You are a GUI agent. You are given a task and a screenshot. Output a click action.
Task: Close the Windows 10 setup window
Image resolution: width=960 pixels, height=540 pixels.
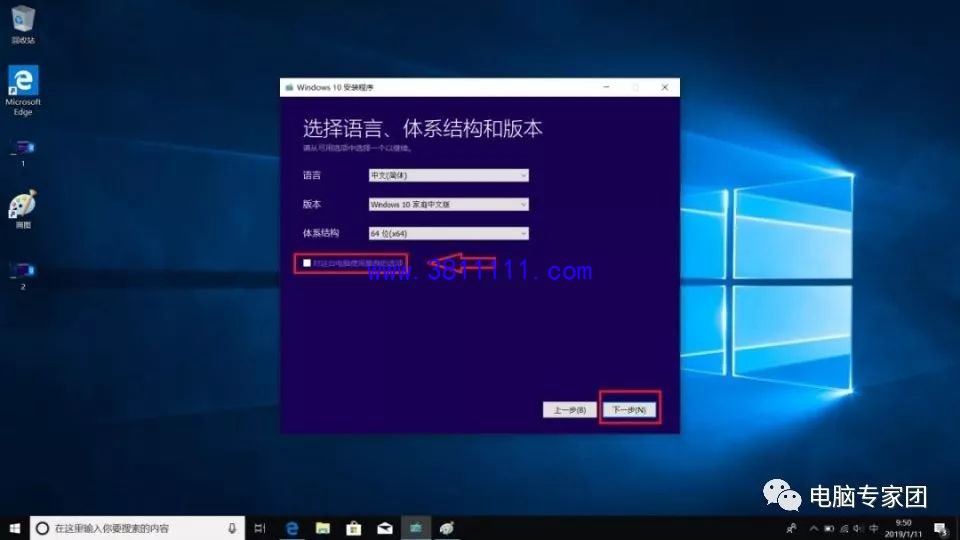(665, 88)
